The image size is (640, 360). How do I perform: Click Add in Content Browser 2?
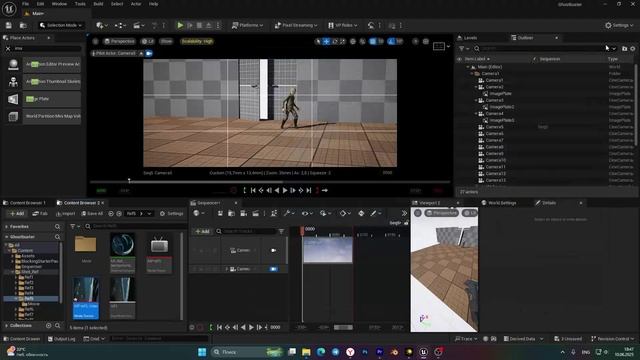pos(17,213)
